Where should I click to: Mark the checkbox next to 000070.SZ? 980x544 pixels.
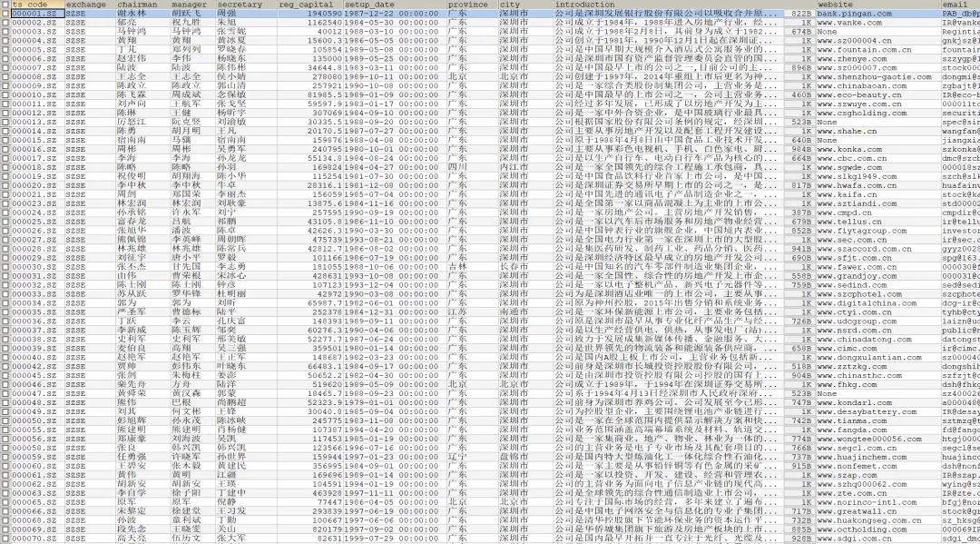5,539
